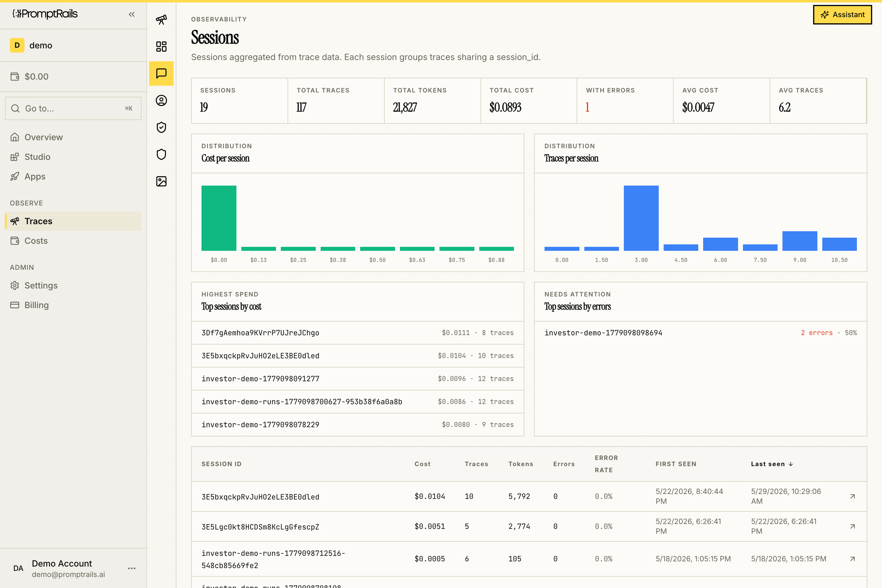Open the plain shield icon in rail
This screenshot has height=588, width=882.
161,154
